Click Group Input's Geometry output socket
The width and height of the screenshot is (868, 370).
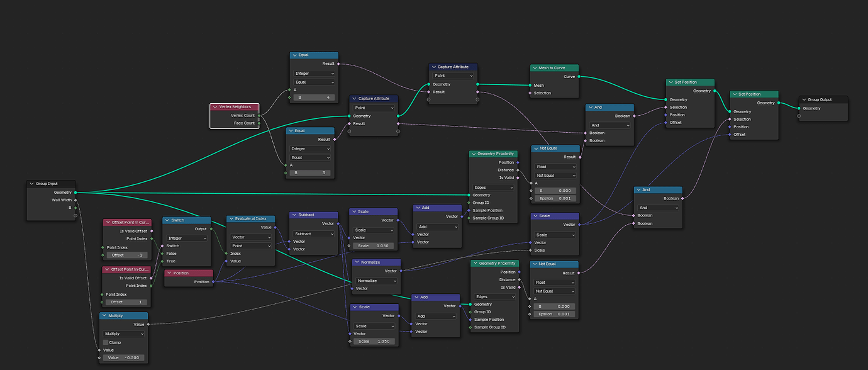(x=75, y=193)
